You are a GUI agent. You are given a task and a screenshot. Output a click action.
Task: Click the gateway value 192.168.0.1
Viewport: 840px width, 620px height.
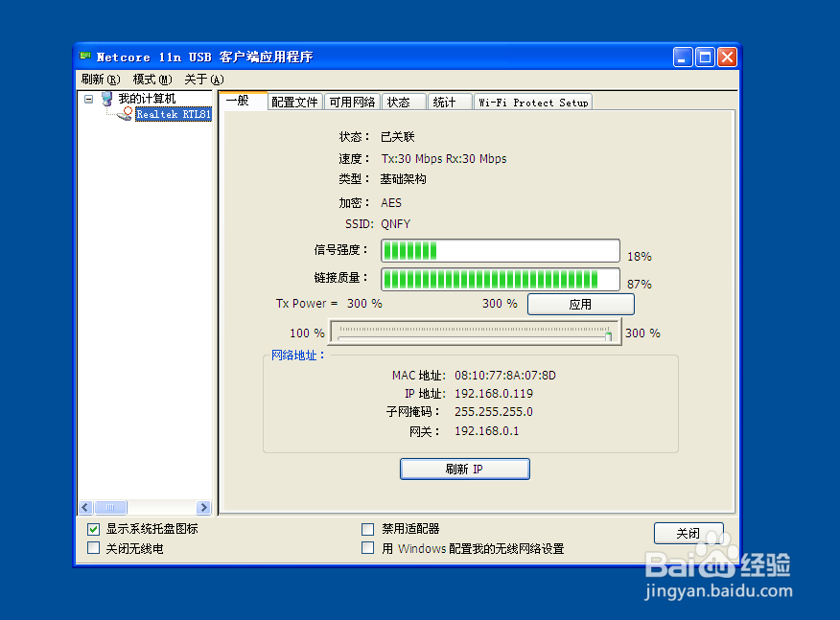pyautogui.click(x=486, y=431)
